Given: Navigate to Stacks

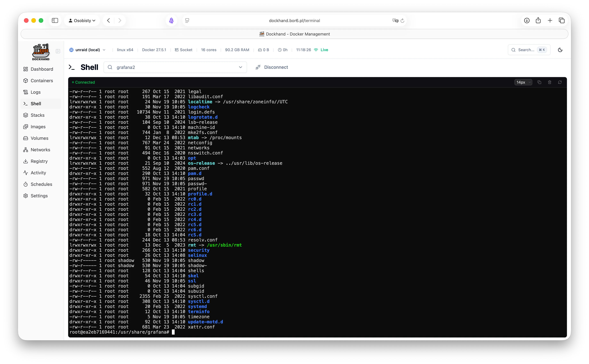Looking at the screenshot, I should click(x=38, y=115).
